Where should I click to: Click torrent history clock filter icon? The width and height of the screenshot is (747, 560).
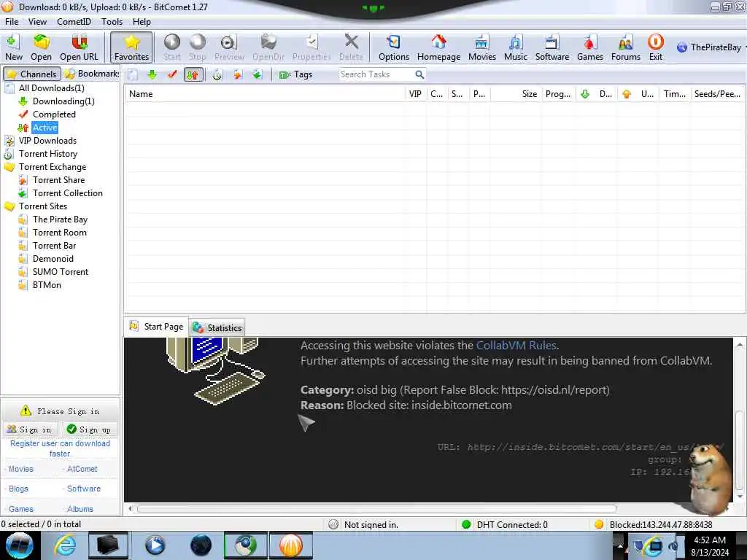tap(217, 75)
